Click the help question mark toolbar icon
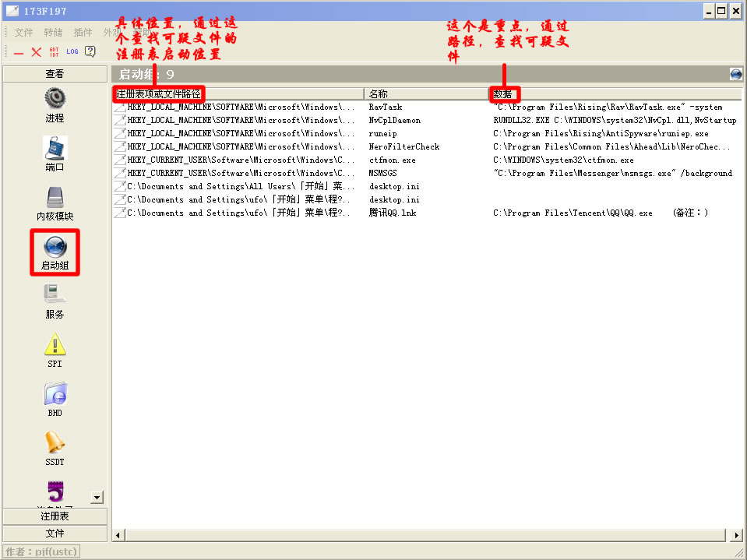Image resolution: width=747 pixels, height=560 pixels. pyautogui.click(x=90, y=51)
